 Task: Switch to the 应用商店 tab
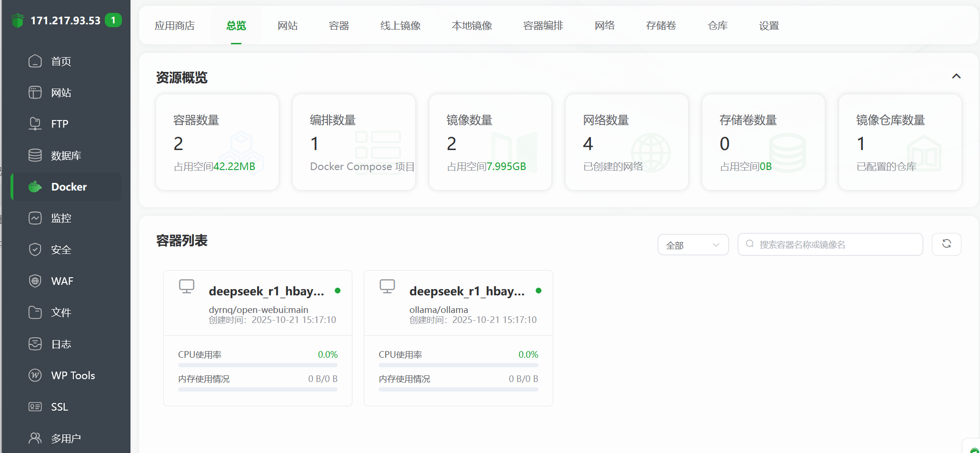(175, 26)
